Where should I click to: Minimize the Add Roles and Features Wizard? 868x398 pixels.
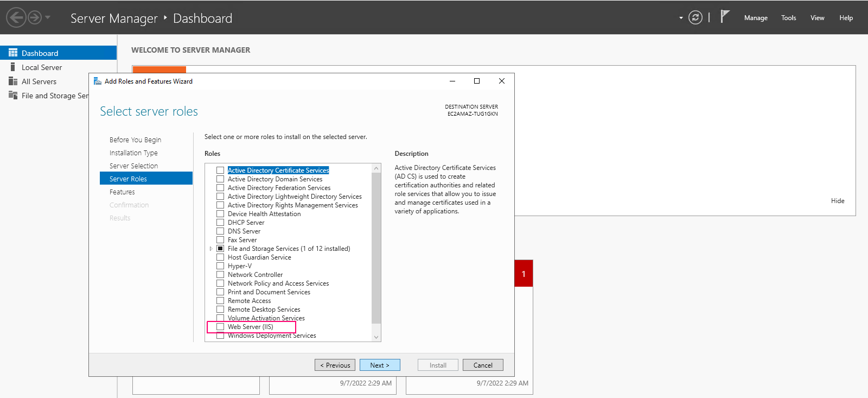coord(452,81)
